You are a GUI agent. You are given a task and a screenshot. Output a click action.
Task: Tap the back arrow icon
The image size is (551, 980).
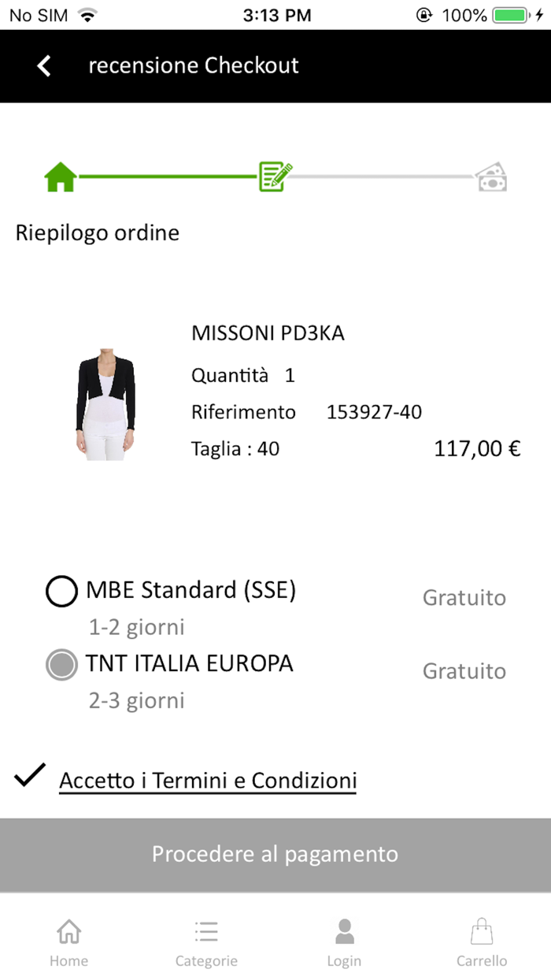click(x=43, y=66)
